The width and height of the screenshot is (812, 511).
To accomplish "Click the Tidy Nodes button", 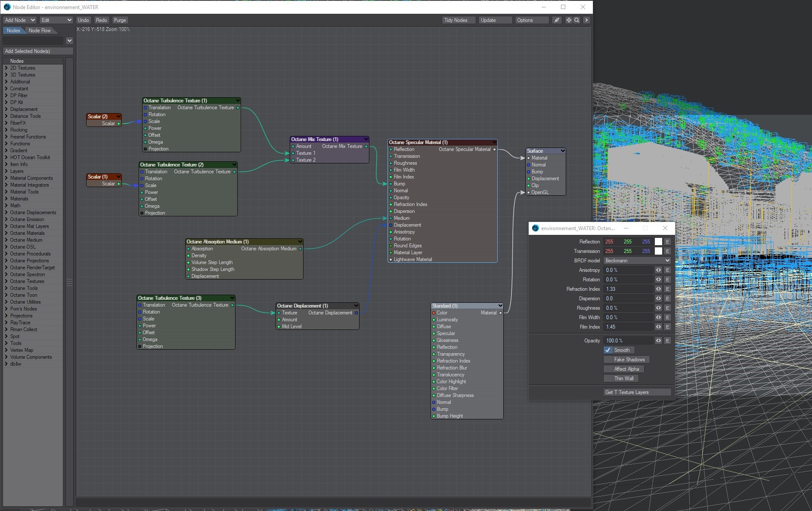I will [x=459, y=20].
